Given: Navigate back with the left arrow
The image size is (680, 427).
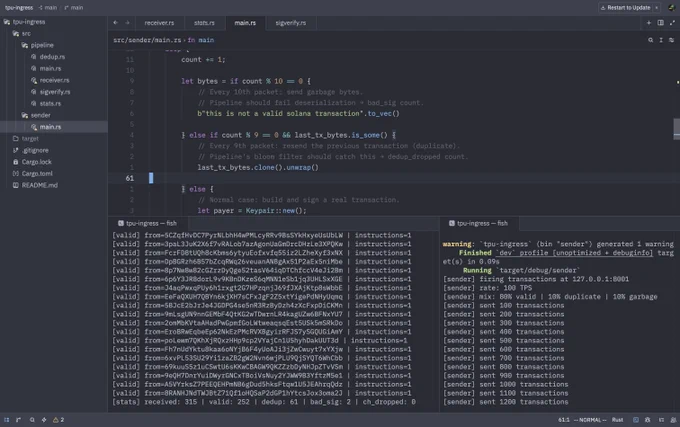Looking at the screenshot, I should [x=115, y=23].
